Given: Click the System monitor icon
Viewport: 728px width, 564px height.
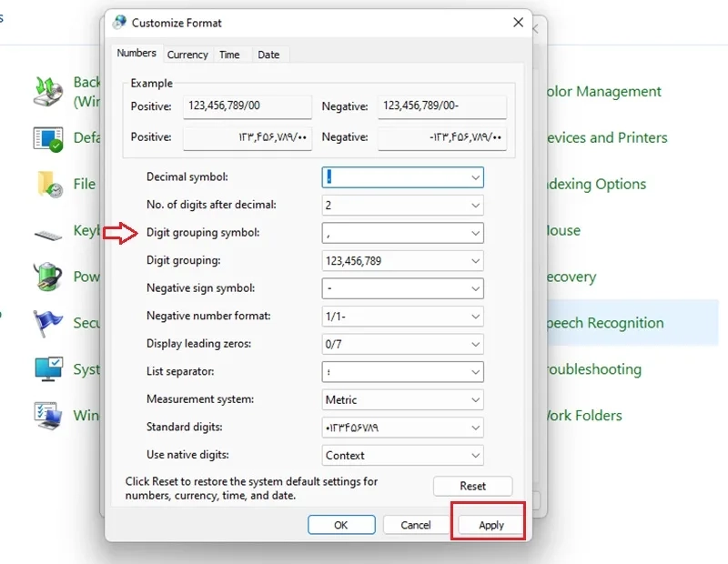Looking at the screenshot, I should click(48, 369).
